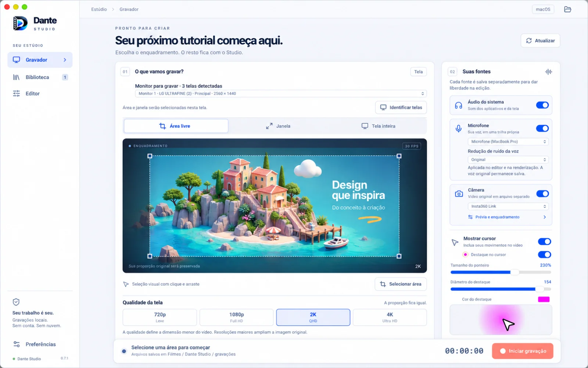Screen dimensions: 588x368
Task: Click the chevron next to Gravador
Action: click(x=65, y=60)
